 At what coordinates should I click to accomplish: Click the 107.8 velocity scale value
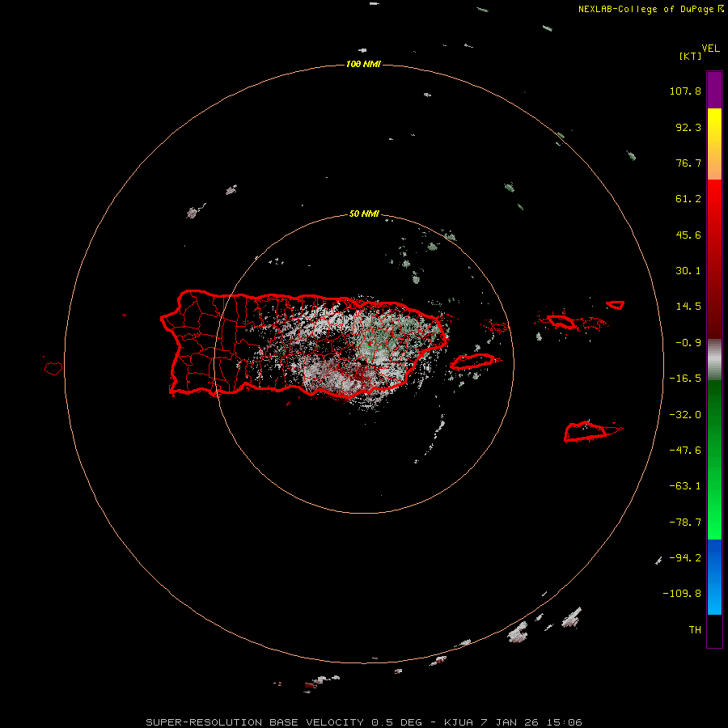tap(685, 91)
